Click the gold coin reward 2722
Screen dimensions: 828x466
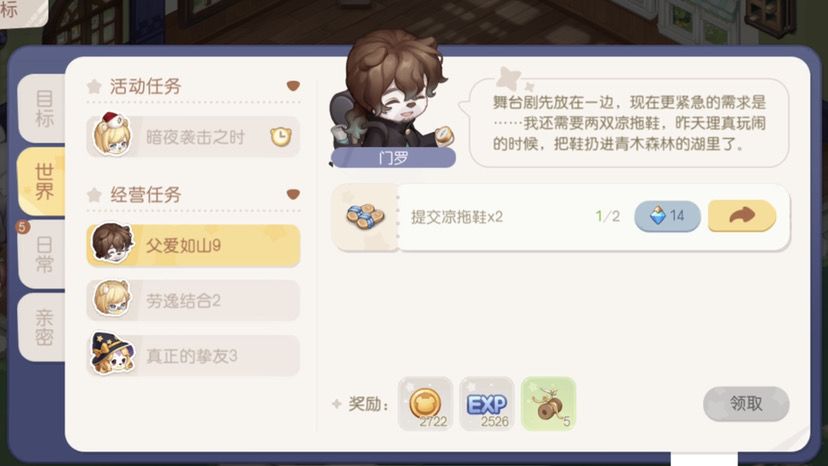(426, 404)
